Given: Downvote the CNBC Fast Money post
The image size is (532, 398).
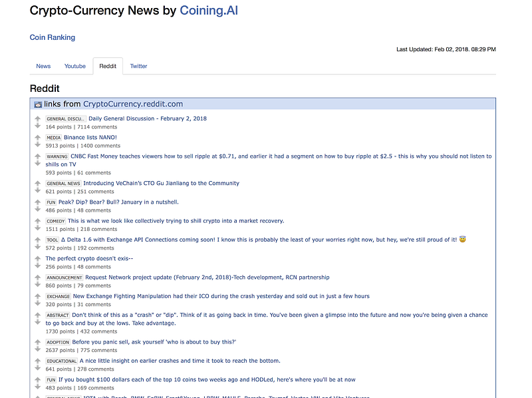Looking at the screenshot, I should 38,164.
